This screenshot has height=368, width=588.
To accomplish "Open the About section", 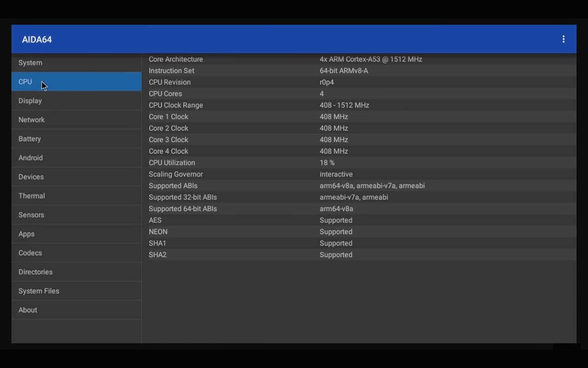I will click(x=76, y=310).
